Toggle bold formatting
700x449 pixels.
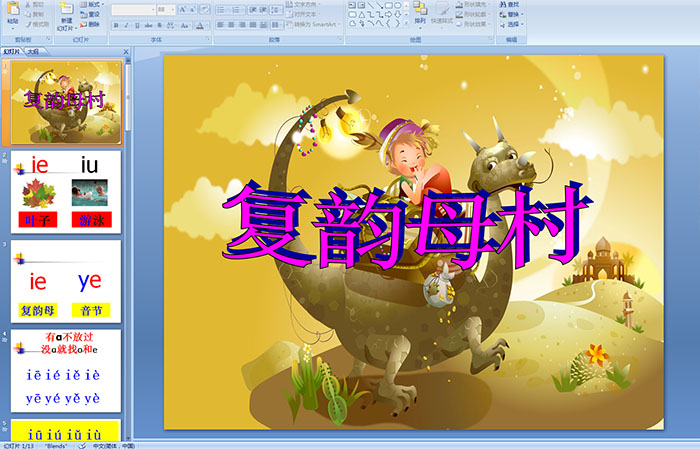coord(116,25)
